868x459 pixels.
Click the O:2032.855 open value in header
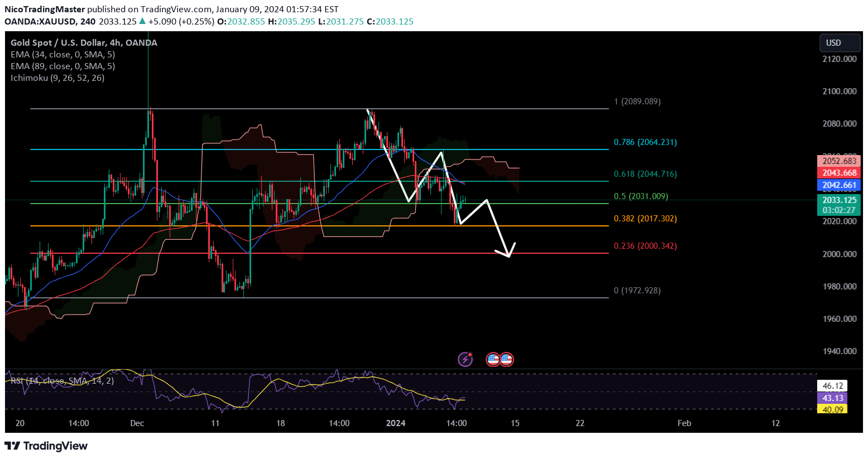241,22
